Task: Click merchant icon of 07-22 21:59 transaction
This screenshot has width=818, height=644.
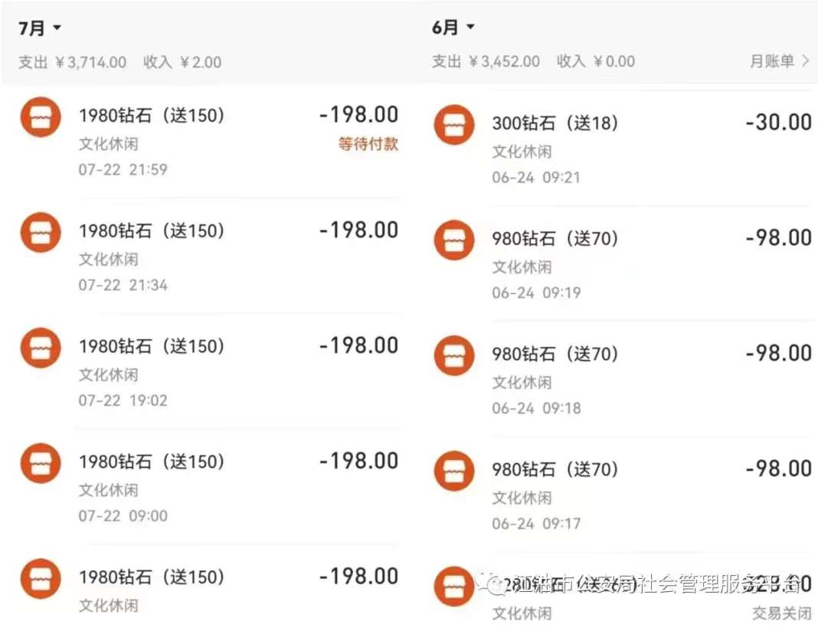Action: coord(41,117)
